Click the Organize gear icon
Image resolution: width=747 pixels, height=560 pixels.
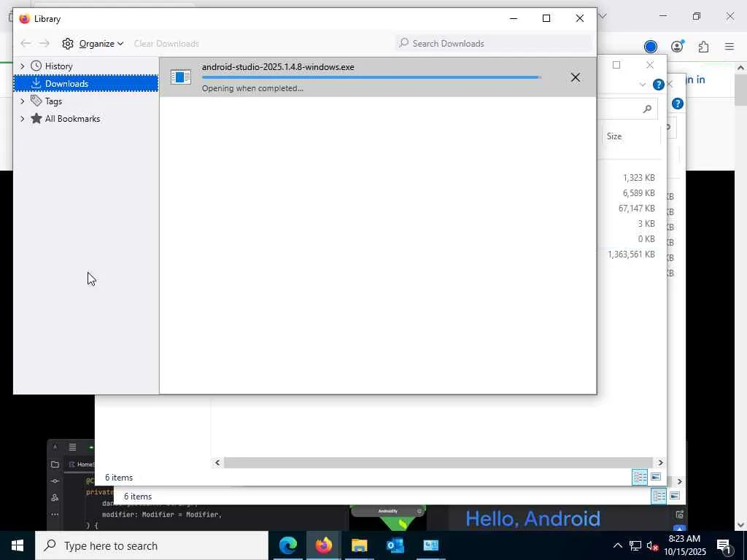click(x=68, y=43)
